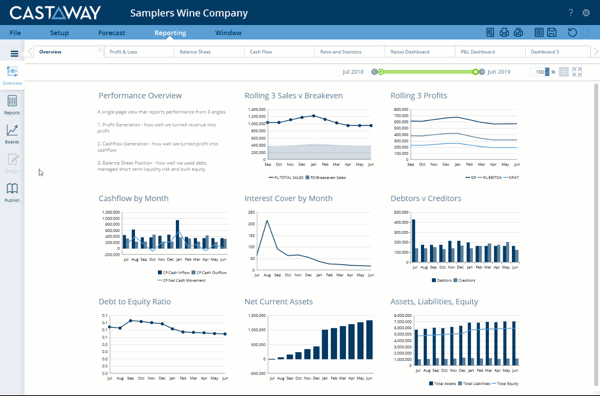Switch to the Ratios Dashboard tab
Screen dimensions: 600x396
coord(420,52)
